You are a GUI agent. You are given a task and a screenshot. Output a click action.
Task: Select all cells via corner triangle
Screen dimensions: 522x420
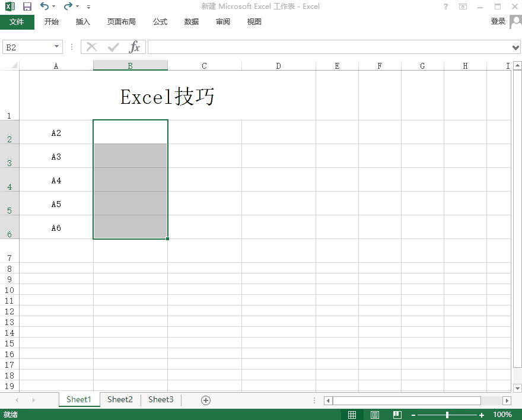click(x=14, y=66)
